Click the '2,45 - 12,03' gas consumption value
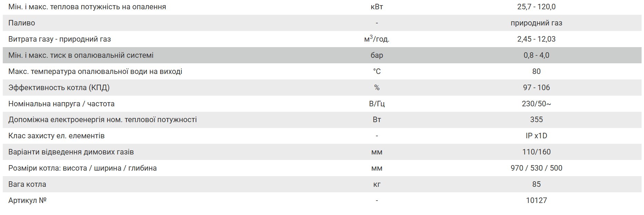 pos(536,39)
